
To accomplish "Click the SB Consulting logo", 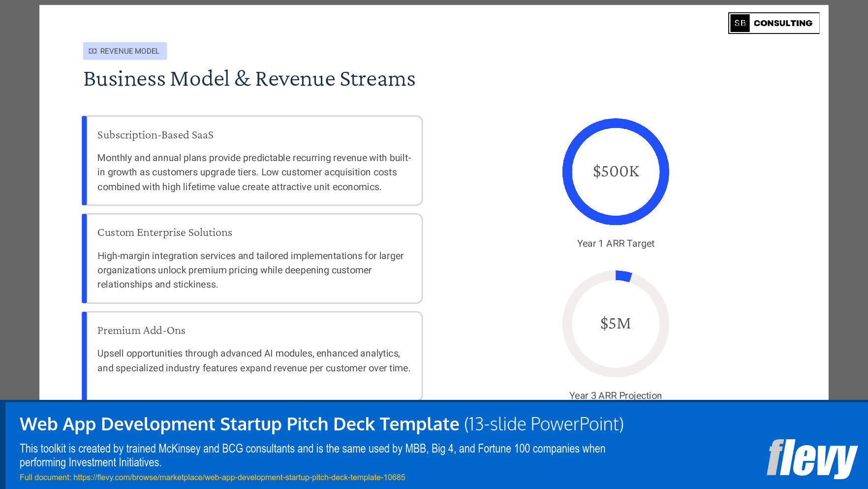I will tap(774, 23).
